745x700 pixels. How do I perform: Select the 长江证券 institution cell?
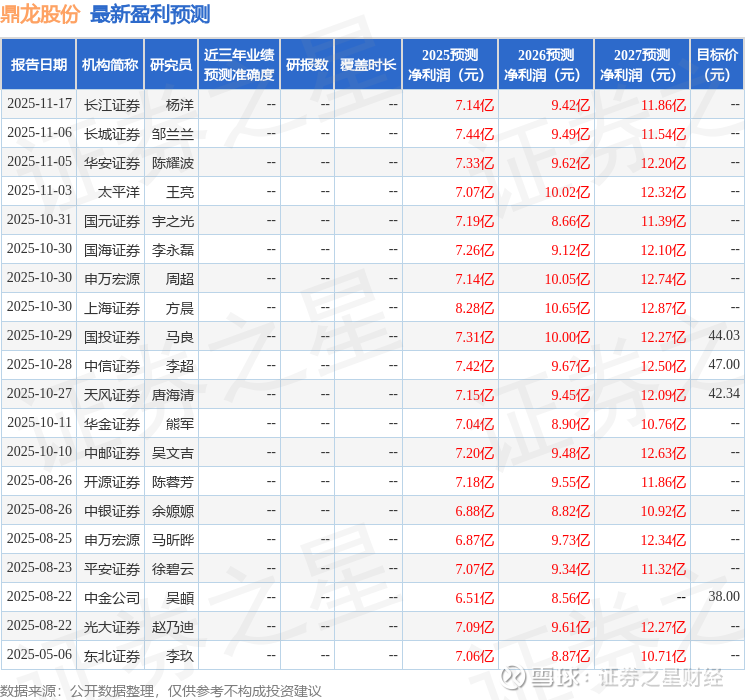(112, 105)
